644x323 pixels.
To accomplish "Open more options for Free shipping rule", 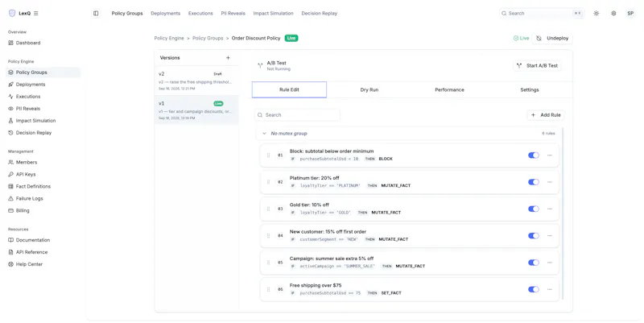I will (550, 289).
